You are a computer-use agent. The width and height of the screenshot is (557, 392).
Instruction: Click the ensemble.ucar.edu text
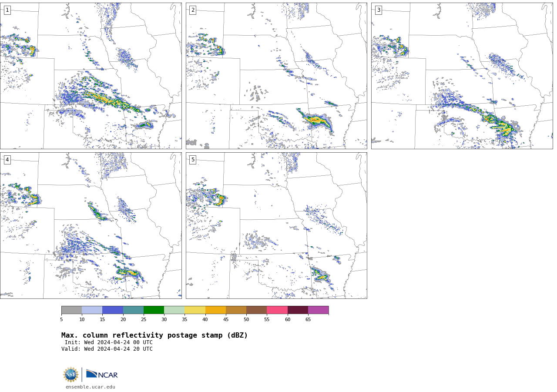tap(91, 387)
